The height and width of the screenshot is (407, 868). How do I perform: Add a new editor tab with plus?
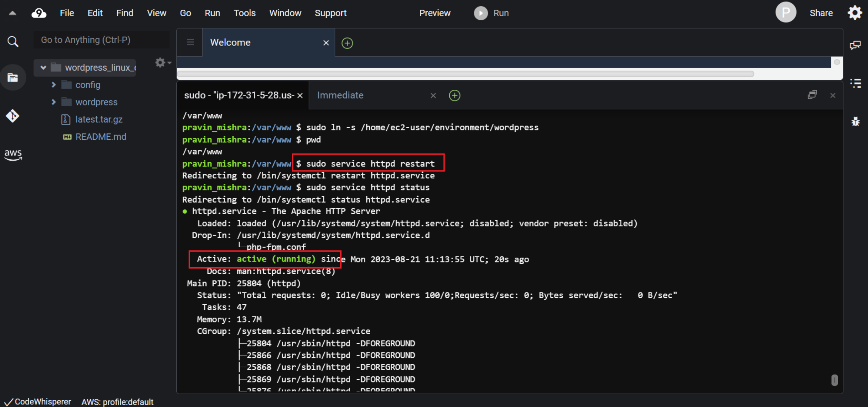click(347, 43)
